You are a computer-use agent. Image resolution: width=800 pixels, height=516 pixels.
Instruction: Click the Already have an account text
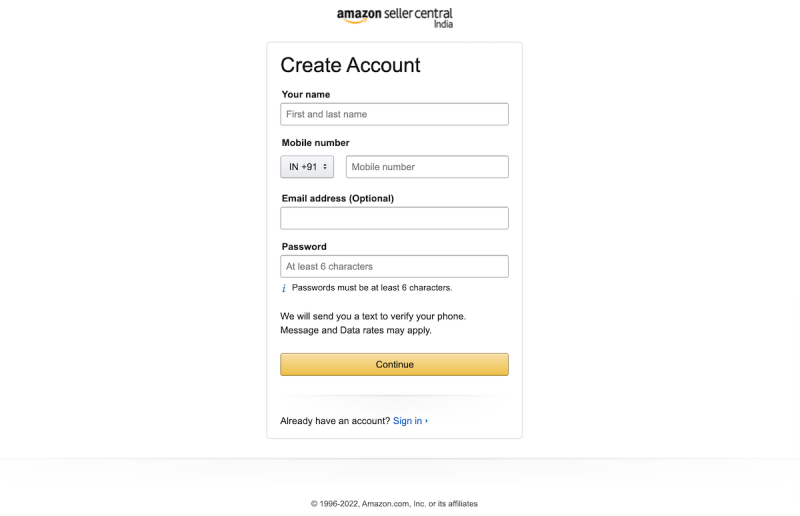click(x=335, y=421)
